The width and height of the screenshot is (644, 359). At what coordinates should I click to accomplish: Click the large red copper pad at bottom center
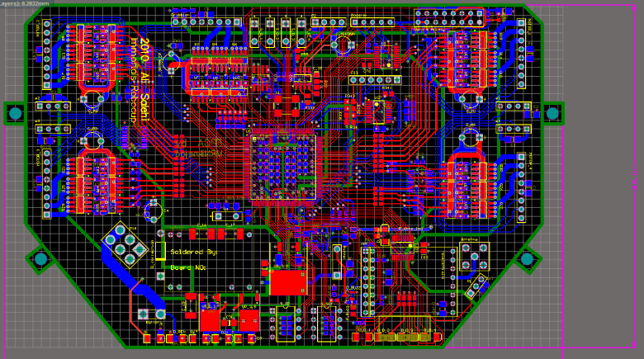click(287, 281)
